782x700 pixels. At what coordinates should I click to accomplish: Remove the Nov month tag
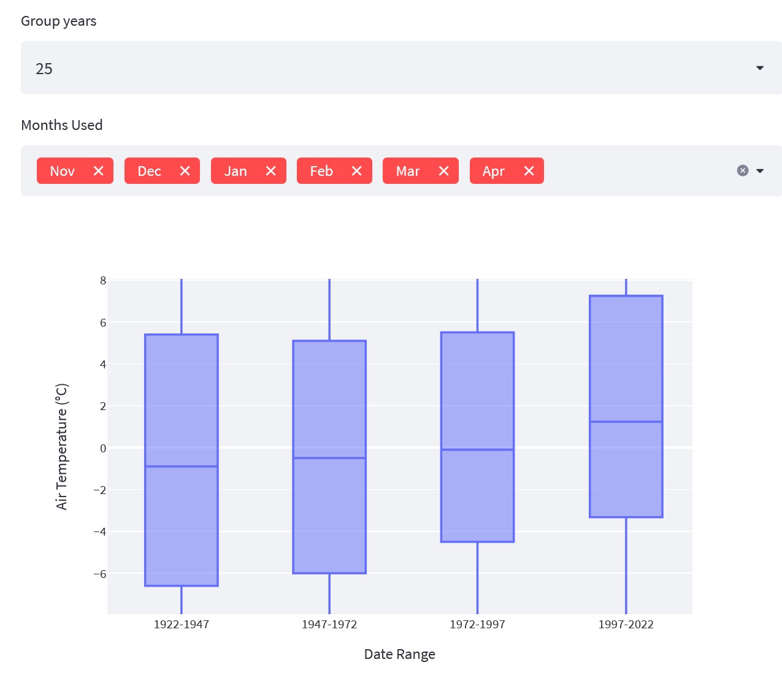tap(98, 171)
